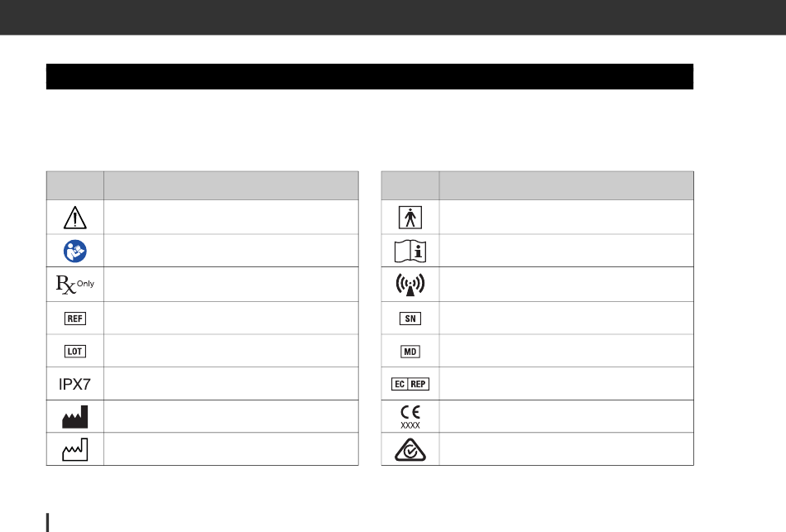The height and width of the screenshot is (532, 786).
Task: Select the EC REP representative symbol
Action: point(410,384)
